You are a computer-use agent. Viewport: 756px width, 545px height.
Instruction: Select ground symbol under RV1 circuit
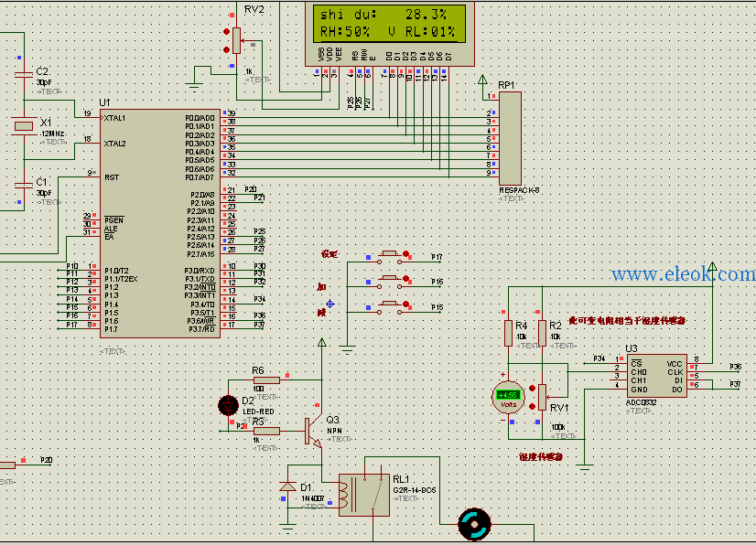584,467
